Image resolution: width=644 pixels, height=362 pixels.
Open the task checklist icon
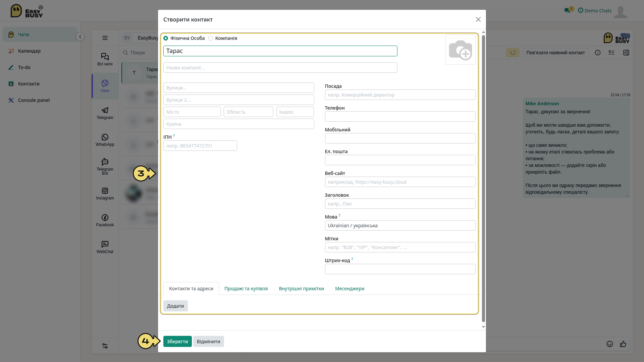click(611, 53)
